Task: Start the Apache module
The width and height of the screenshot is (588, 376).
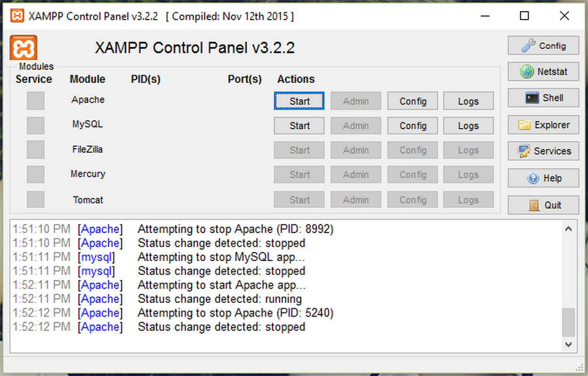Action: 299,101
